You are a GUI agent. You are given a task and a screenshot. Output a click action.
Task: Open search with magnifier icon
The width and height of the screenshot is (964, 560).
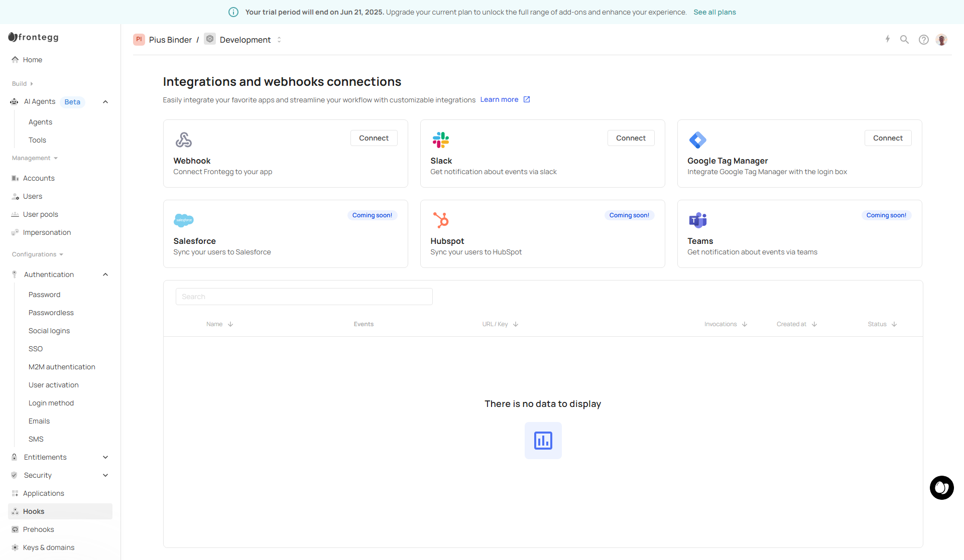[x=904, y=39]
